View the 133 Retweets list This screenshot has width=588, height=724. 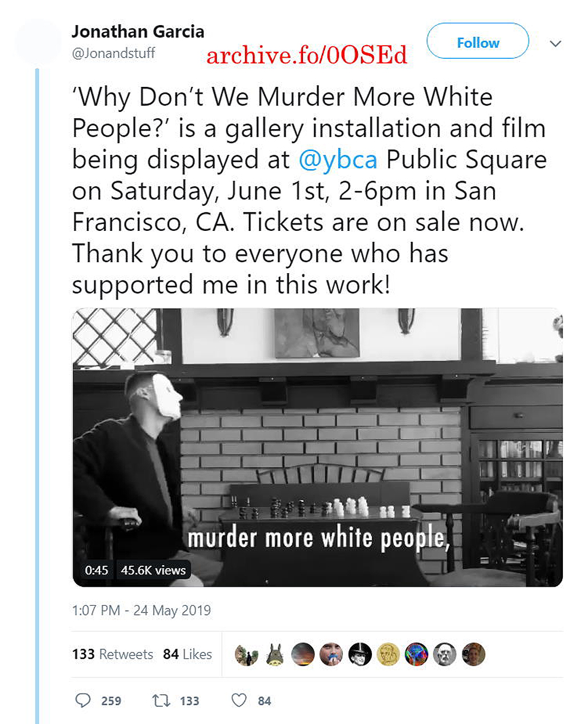pyautogui.click(x=113, y=654)
